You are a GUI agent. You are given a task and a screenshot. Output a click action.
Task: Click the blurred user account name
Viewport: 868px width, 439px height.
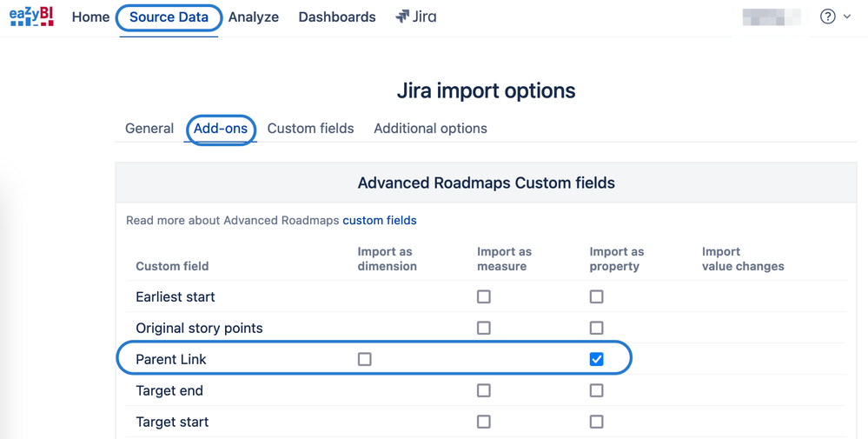pyautogui.click(x=772, y=17)
